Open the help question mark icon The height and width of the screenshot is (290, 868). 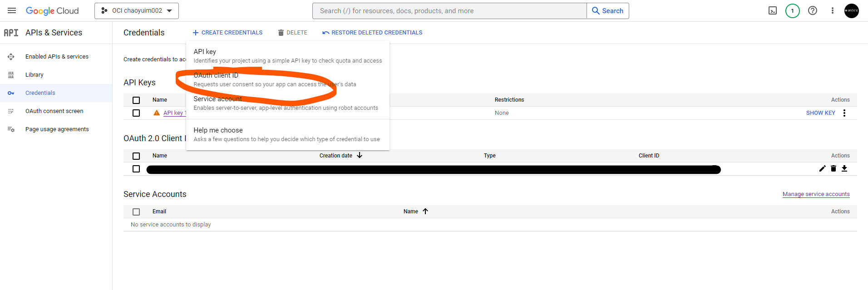[x=812, y=10]
